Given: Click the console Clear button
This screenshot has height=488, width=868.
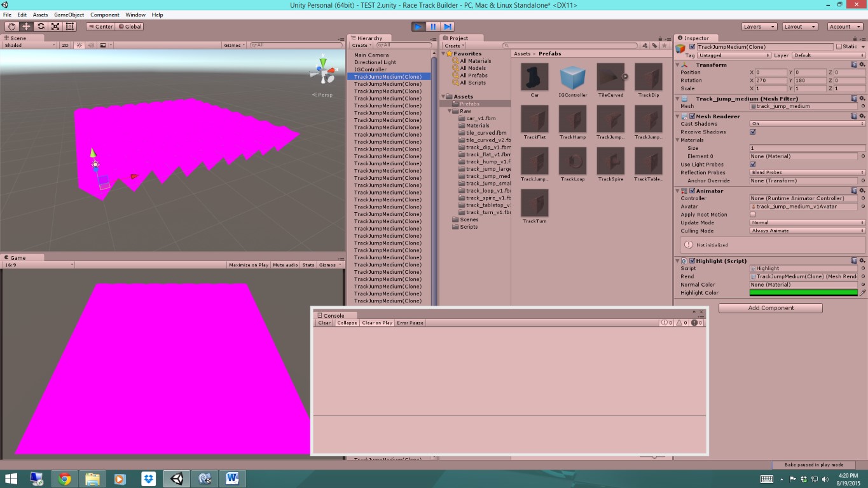Looking at the screenshot, I should click(x=324, y=323).
